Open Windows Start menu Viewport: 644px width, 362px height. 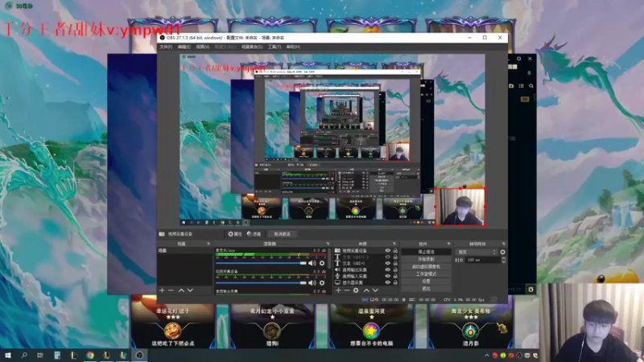tap(8, 355)
